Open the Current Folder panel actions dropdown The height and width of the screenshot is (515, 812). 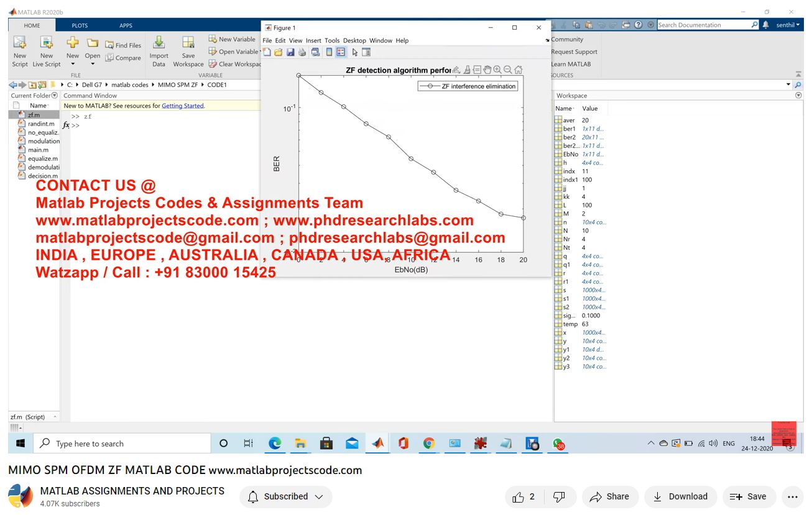click(x=55, y=96)
